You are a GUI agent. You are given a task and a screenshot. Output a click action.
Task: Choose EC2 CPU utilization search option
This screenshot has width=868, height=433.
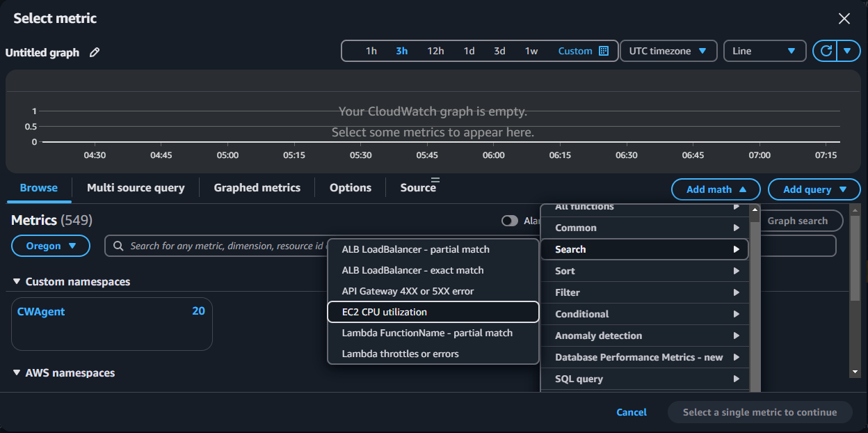pyautogui.click(x=433, y=312)
